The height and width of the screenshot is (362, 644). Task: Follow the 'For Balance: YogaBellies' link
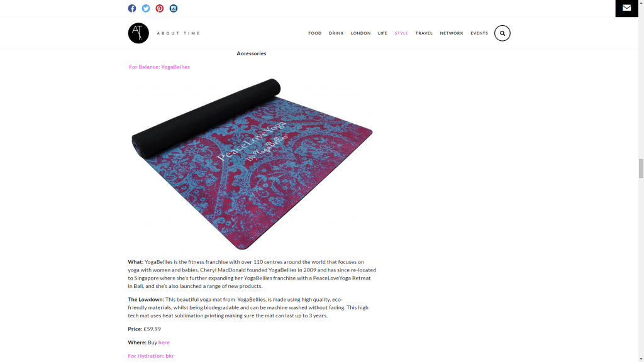159,67
